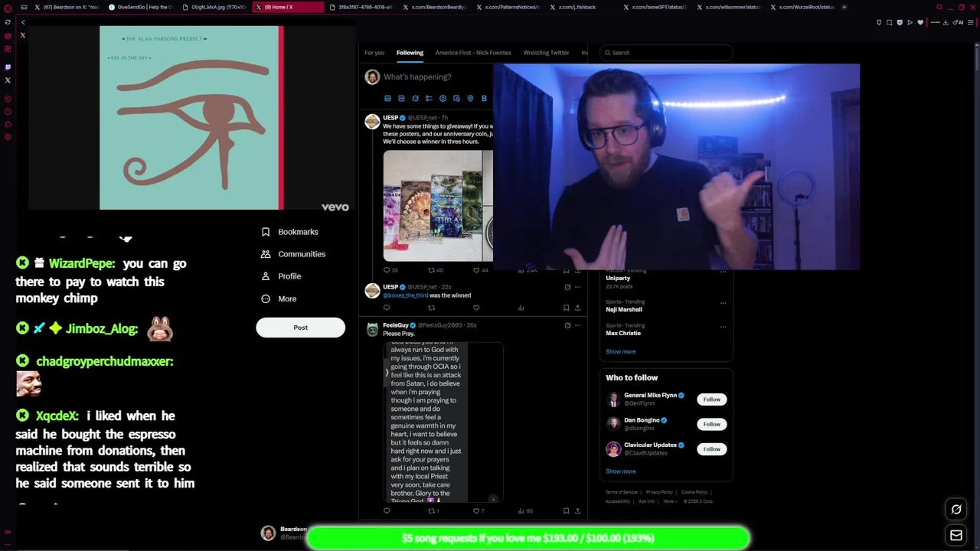Switch to GiveSendGo browser tab
Screen dimensions: 980x551
(x=141, y=7)
